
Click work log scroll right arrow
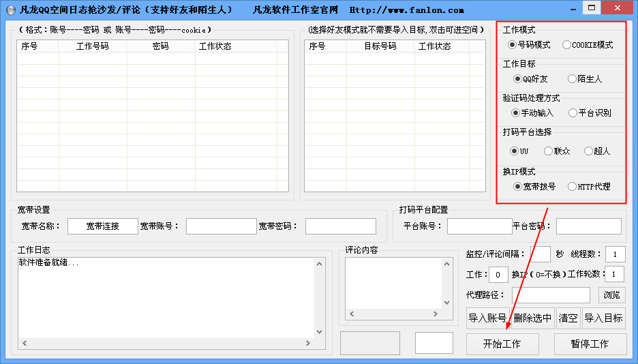307,344
